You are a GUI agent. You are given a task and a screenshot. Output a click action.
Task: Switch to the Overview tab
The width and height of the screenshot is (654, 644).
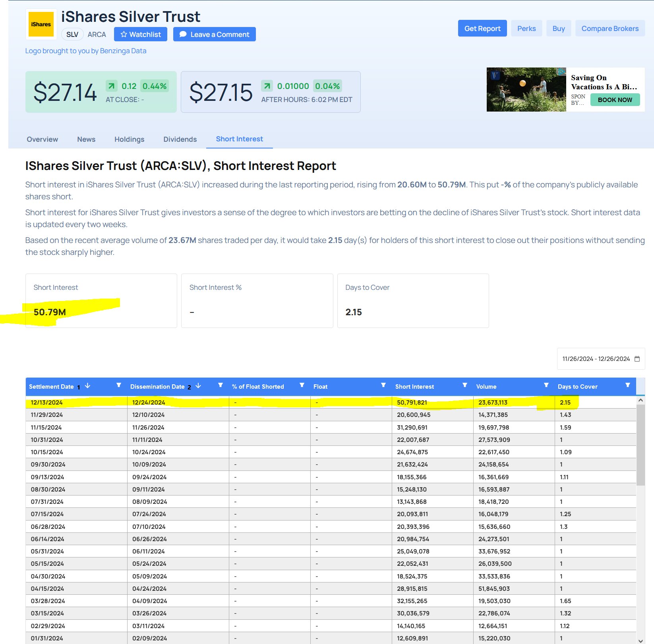pos(42,139)
